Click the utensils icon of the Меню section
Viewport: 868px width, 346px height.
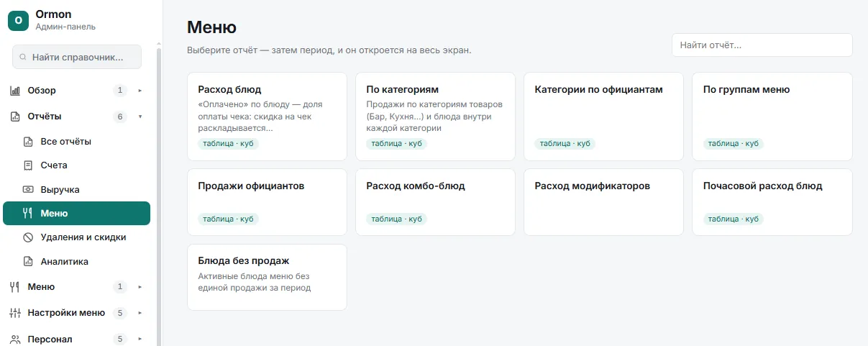14,287
